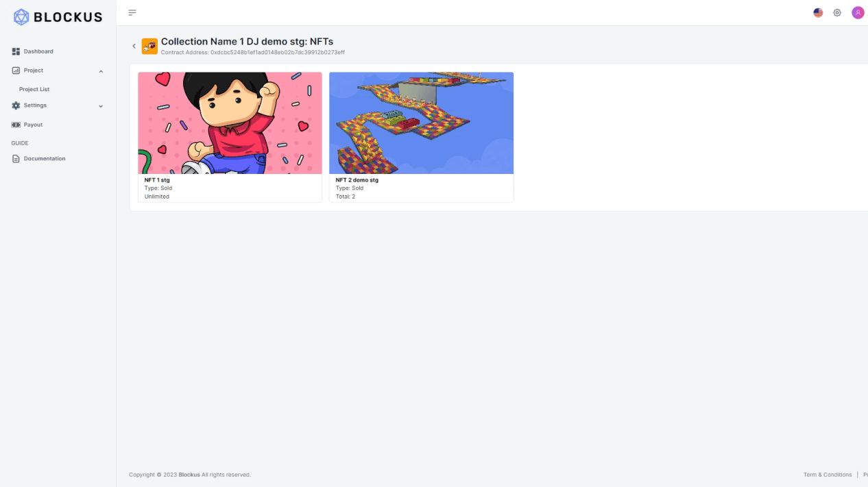Image resolution: width=868 pixels, height=487 pixels.
Task: Open Project List submenu item
Action: tap(34, 89)
